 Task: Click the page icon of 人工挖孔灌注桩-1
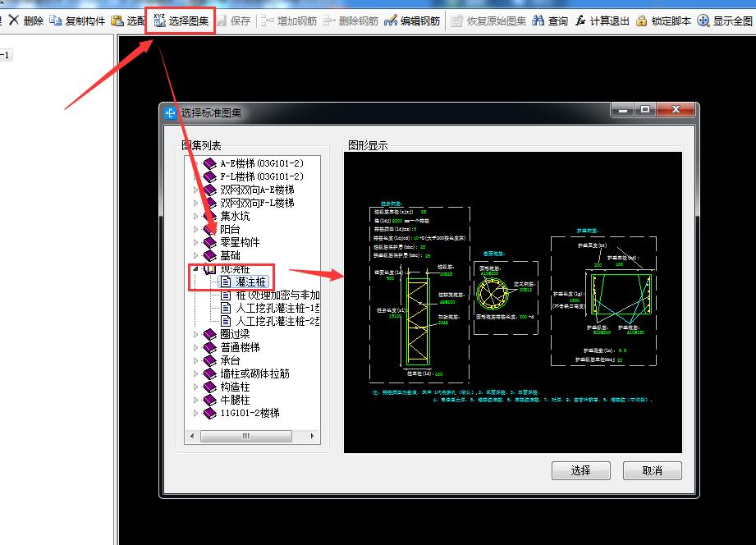pyautogui.click(x=226, y=308)
